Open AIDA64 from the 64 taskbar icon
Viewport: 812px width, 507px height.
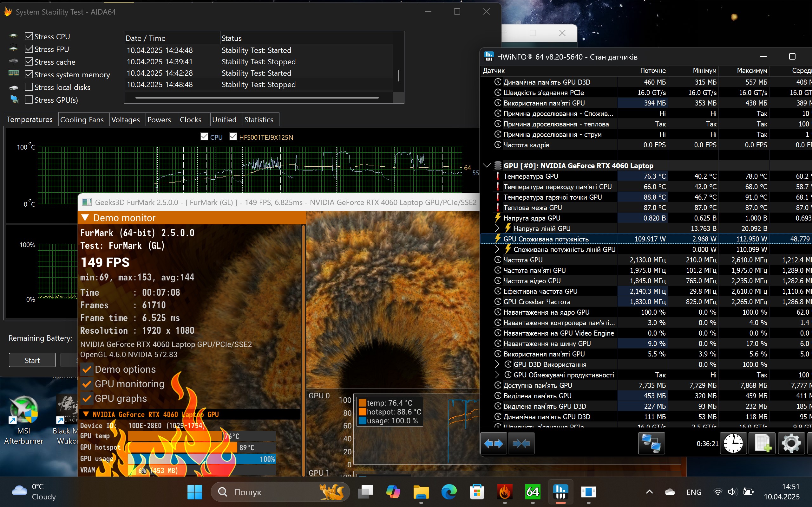[533, 491]
